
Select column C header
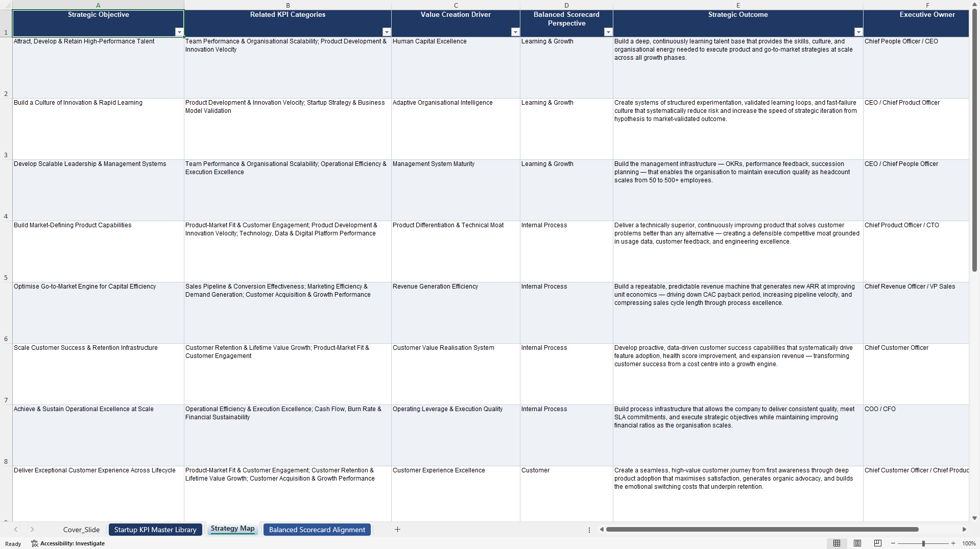tap(456, 5)
